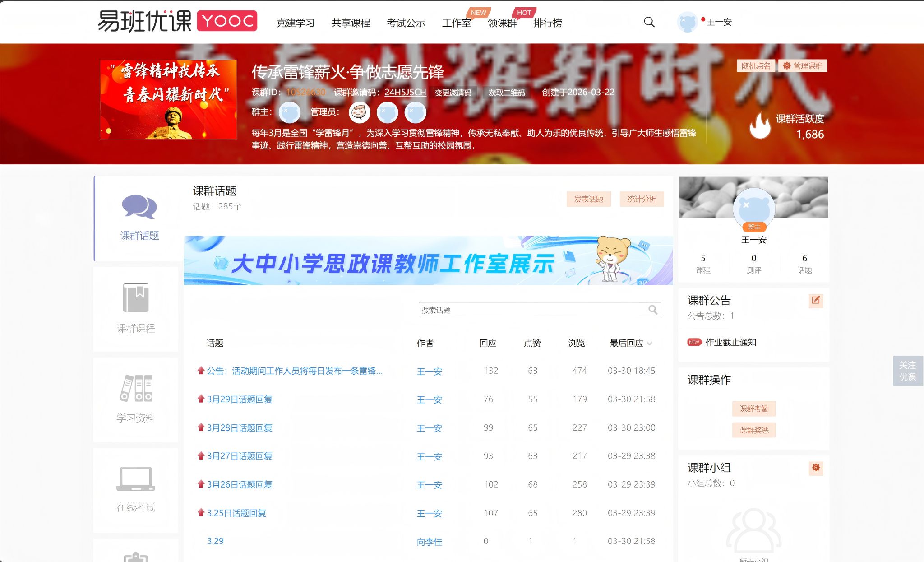Open 学习资料 binders icon
The width and height of the screenshot is (924, 562).
click(136, 388)
